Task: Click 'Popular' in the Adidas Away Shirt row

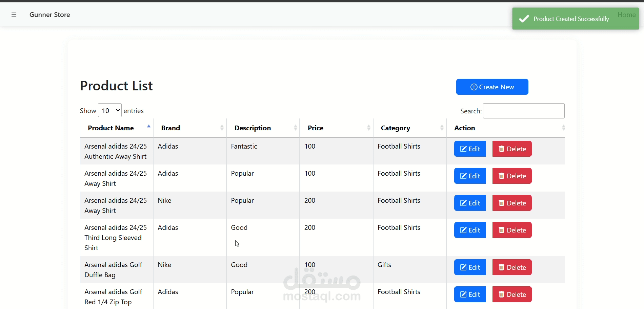Action: pyautogui.click(x=242, y=174)
